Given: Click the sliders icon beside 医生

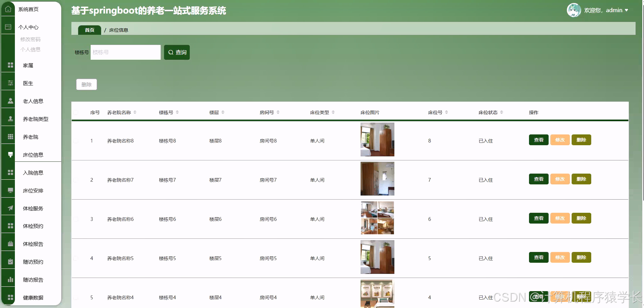Looking at the screenshot, I should tap(10, 83).
